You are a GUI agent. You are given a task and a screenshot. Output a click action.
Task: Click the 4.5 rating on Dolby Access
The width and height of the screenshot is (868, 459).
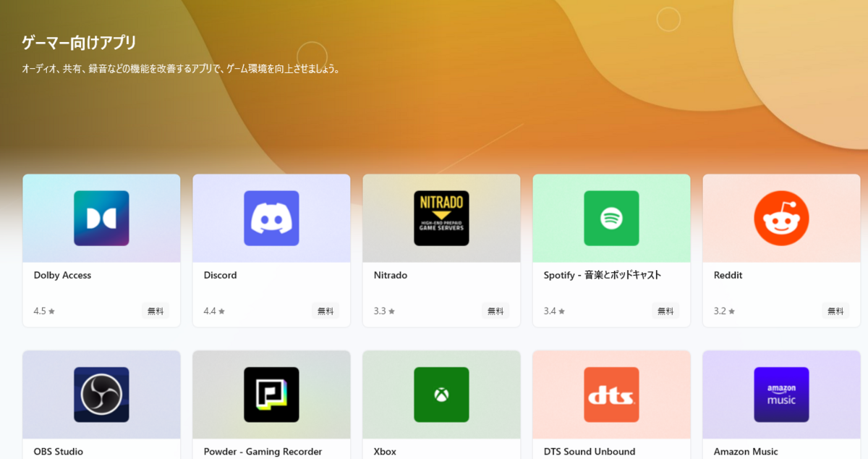tap(44, 311)
